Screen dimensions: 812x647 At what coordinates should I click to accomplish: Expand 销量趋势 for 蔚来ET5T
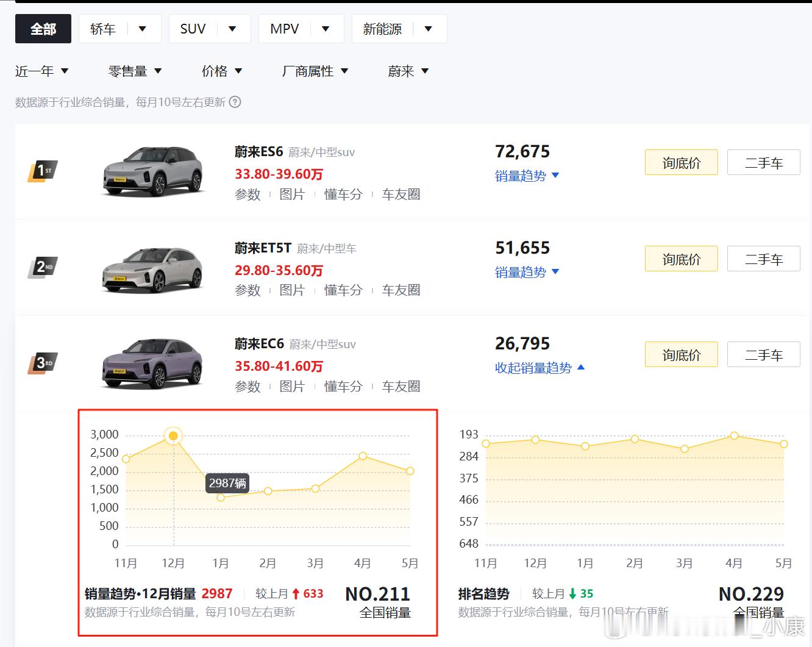coord(527,272)
